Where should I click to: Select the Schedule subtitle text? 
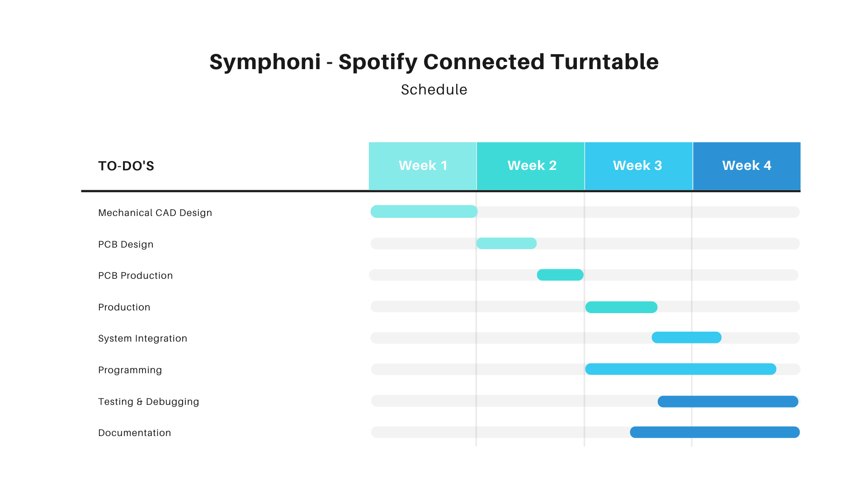[x=434, y=89]
